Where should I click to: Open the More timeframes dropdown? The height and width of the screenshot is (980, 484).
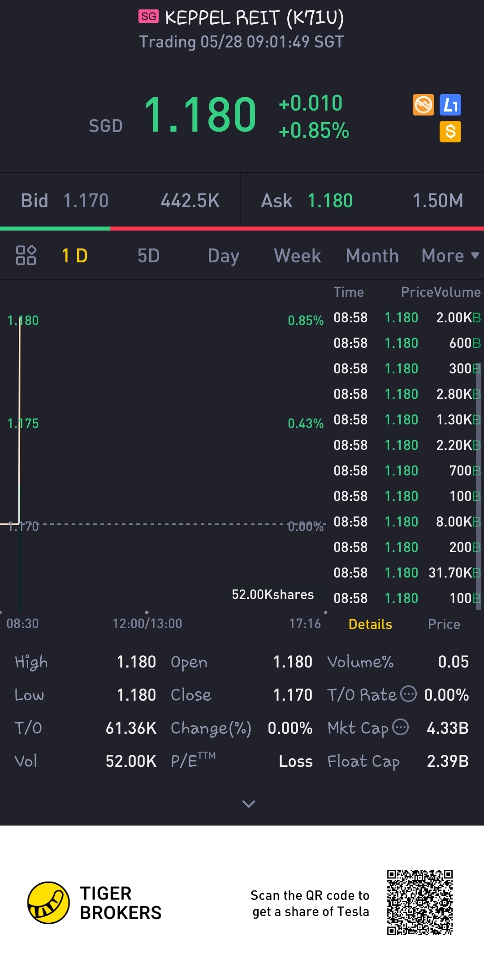pos(450,256)
